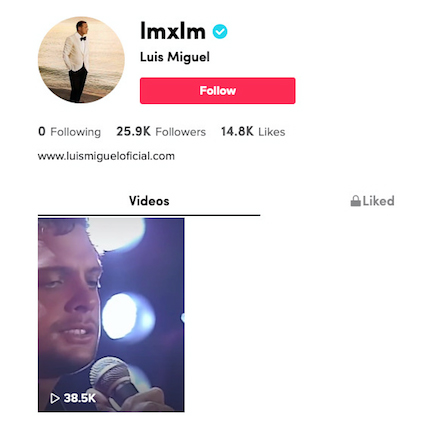Click the Likes label text
Viewport: 426px width, 440px height.
click(272, 132)
